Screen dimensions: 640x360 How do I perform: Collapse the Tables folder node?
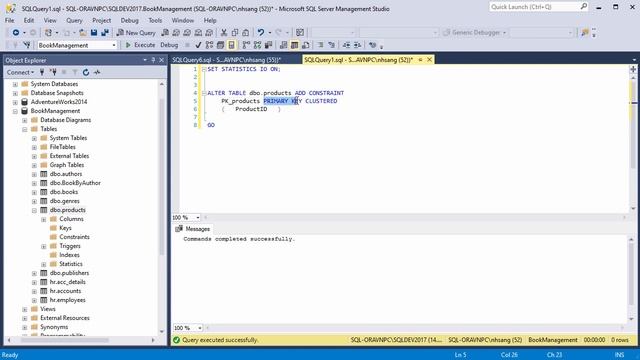(x=24, y=129)
